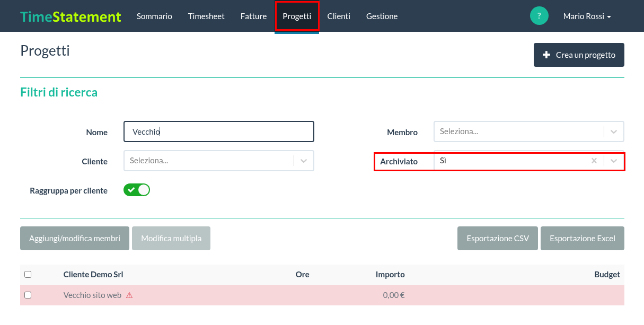Click the Importo column header
This screenshot has width=644, height=325.
(390, 274)
